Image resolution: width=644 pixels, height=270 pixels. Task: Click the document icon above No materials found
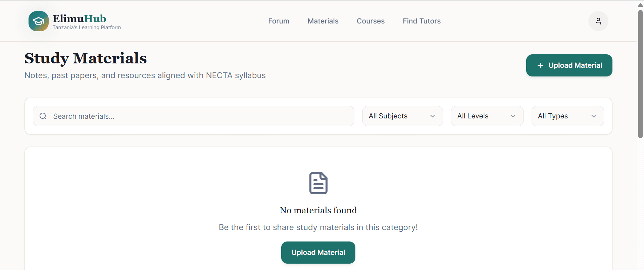click(x=318, y=183)
